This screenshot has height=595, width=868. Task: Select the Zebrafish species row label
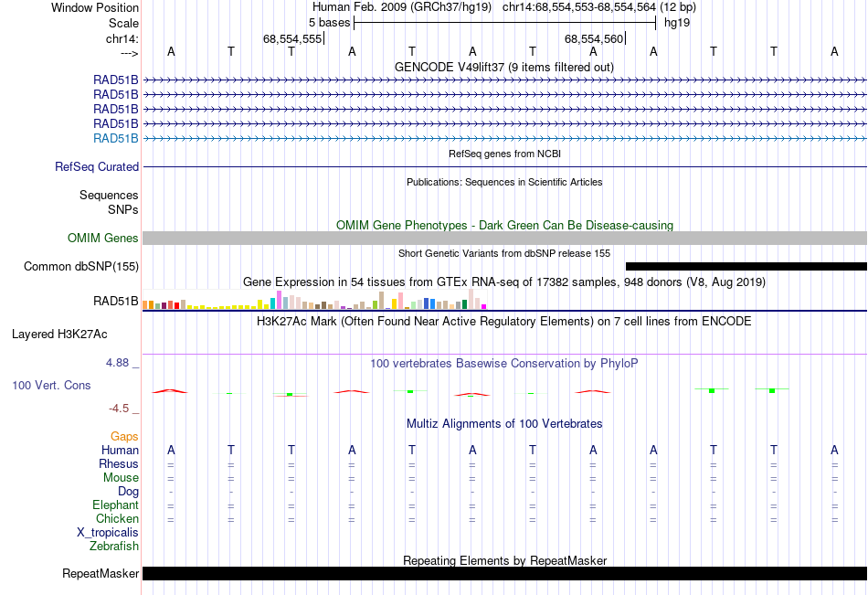tap(114, 546)
